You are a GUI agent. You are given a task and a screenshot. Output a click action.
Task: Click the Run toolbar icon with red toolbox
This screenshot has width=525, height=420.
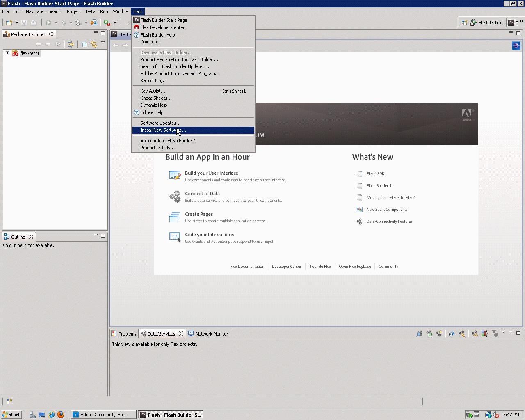coord(107,23)
